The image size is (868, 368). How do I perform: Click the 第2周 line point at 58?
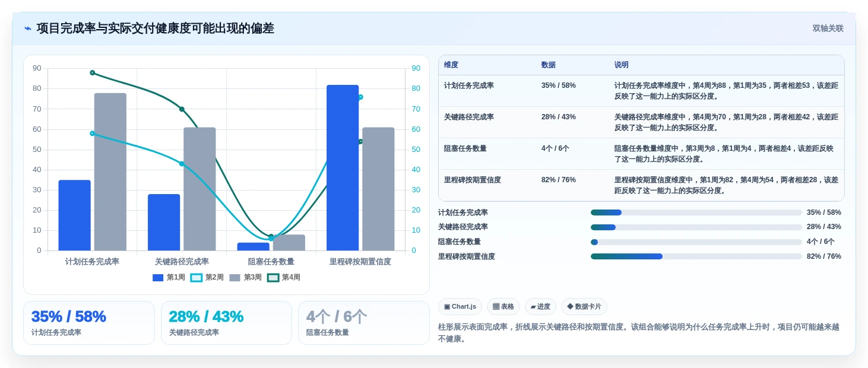pyautogui.click(x=93, y=134)
